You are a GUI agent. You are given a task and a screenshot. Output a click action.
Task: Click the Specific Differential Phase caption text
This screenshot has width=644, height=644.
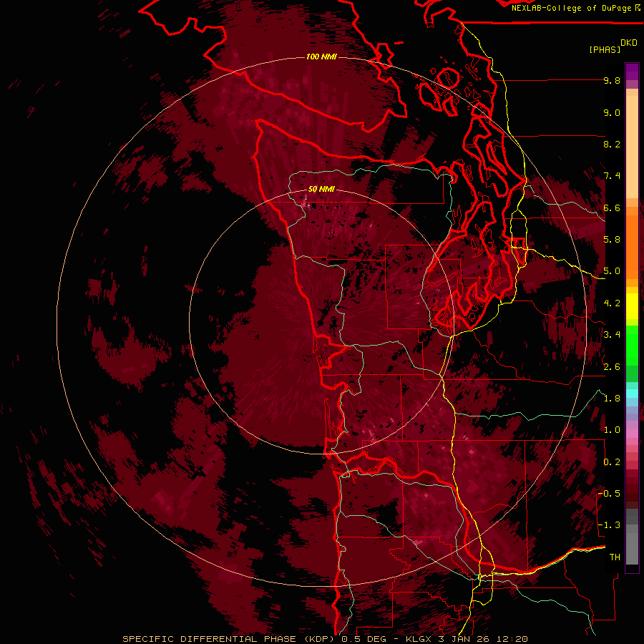click(x=325, y=639)
